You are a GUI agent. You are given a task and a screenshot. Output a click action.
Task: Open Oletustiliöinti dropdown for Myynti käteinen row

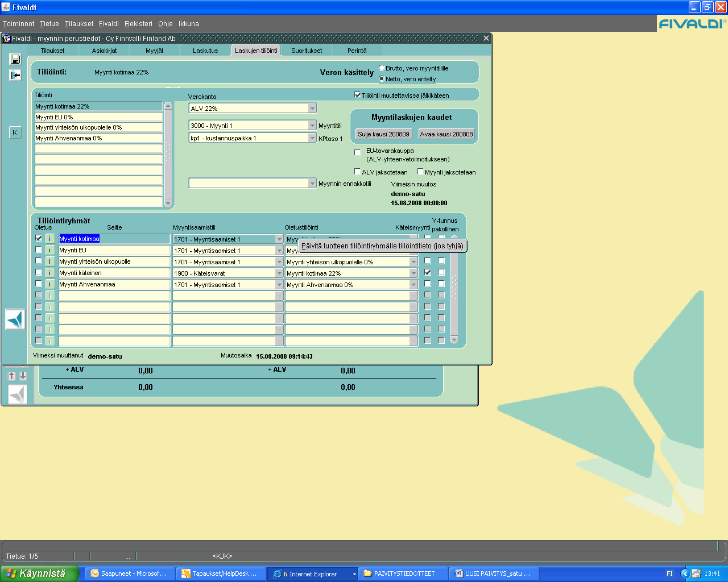tap(413, 273)
